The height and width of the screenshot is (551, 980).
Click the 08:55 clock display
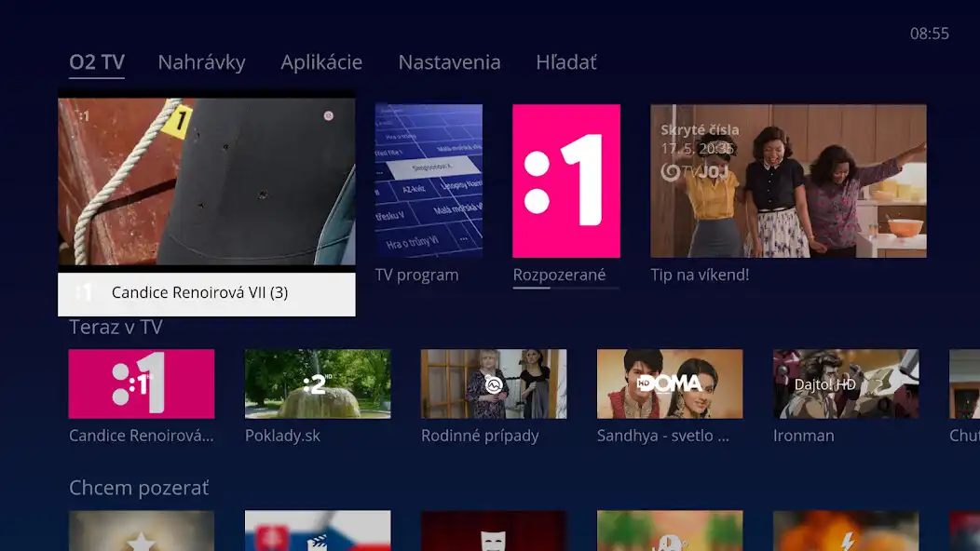[x=930, y=34]
